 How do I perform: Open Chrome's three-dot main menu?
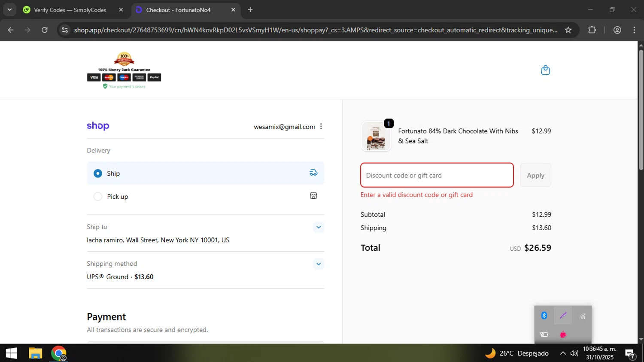(634, 30)
